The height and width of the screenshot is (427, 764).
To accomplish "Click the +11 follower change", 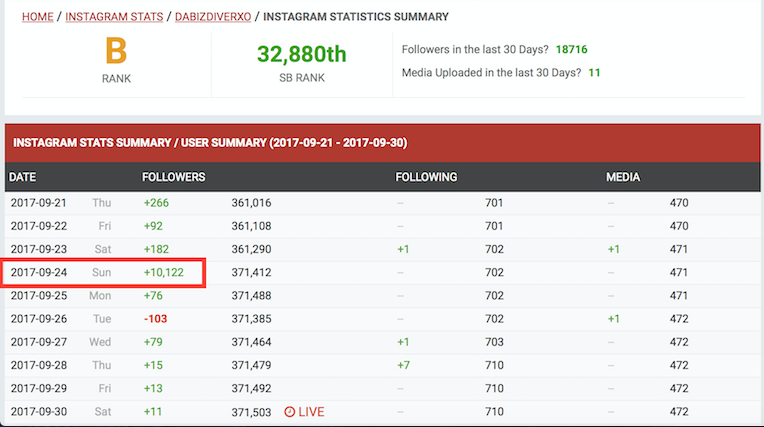I will click(x=153, y=411).
